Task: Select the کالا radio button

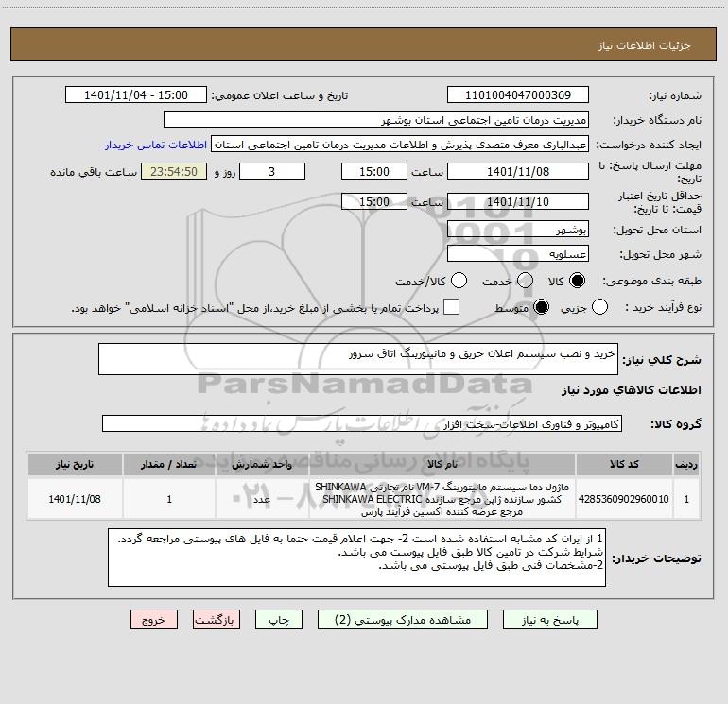Action: 577,281
